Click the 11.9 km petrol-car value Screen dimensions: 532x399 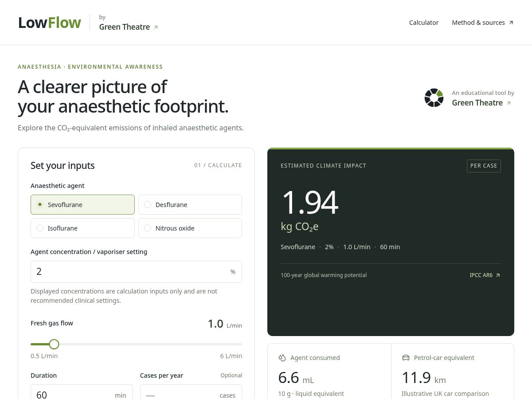423,378
